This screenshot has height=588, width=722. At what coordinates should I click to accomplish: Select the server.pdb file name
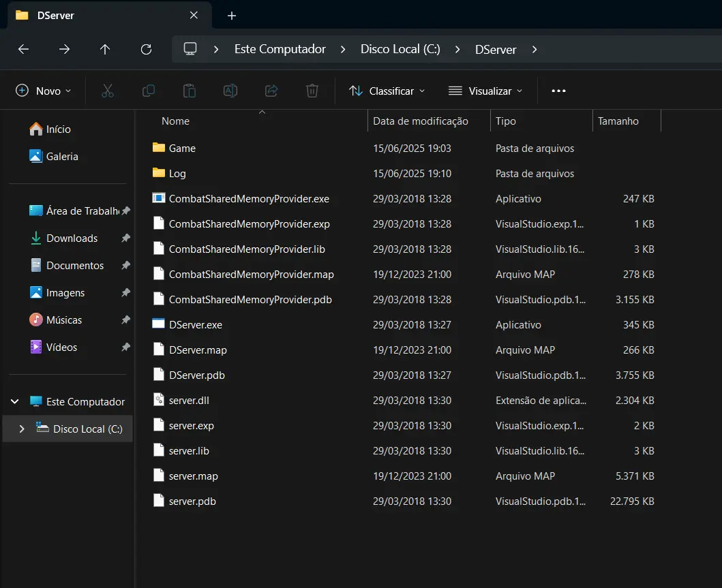(192, 501)
